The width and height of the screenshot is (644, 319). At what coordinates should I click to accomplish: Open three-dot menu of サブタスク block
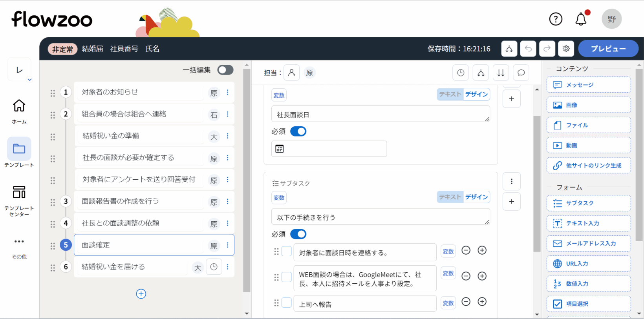tap(511, 181)
